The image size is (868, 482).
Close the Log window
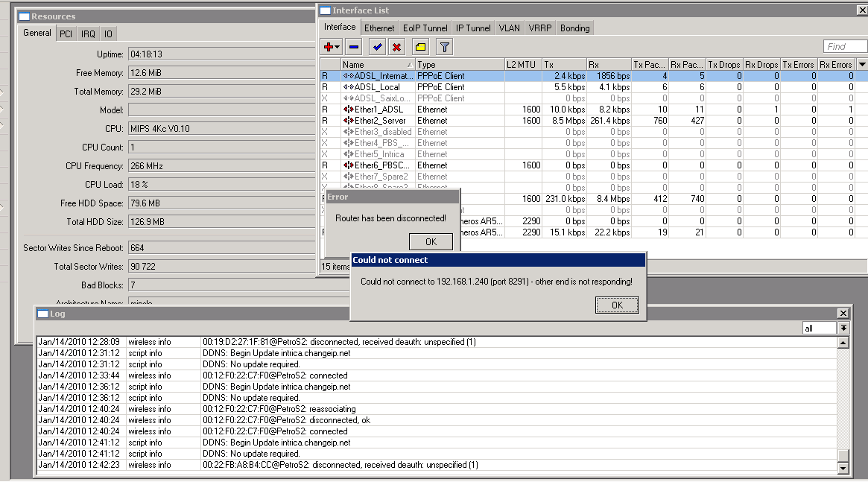[x=843, y=314]
